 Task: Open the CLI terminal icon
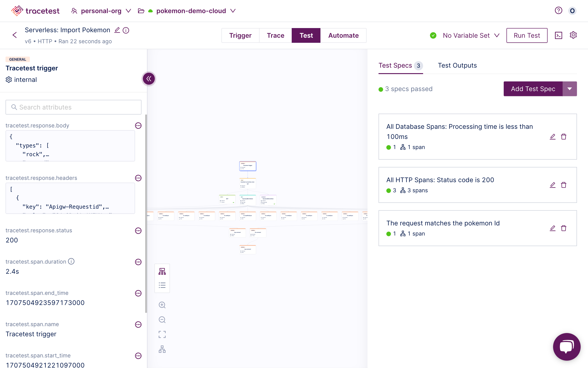[x=559, y=35]
